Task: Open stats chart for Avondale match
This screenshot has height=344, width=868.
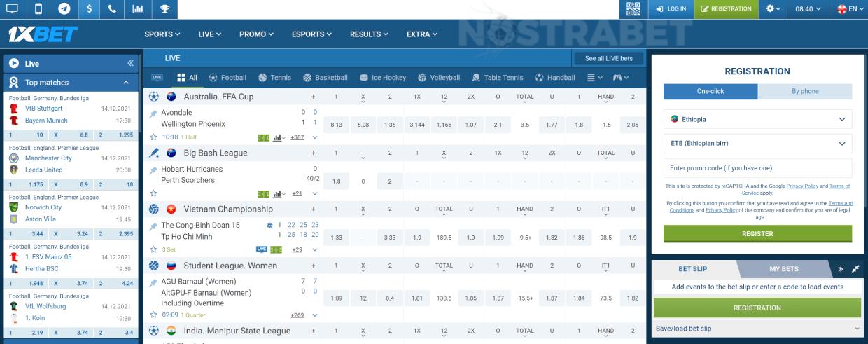Action: pos(279,137)
